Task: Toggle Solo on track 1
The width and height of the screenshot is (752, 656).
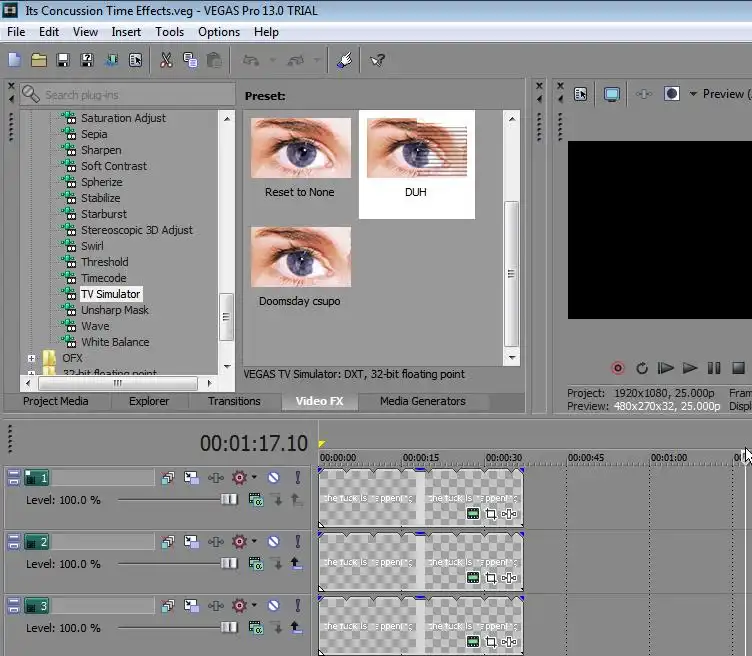Action: (298, 478)
